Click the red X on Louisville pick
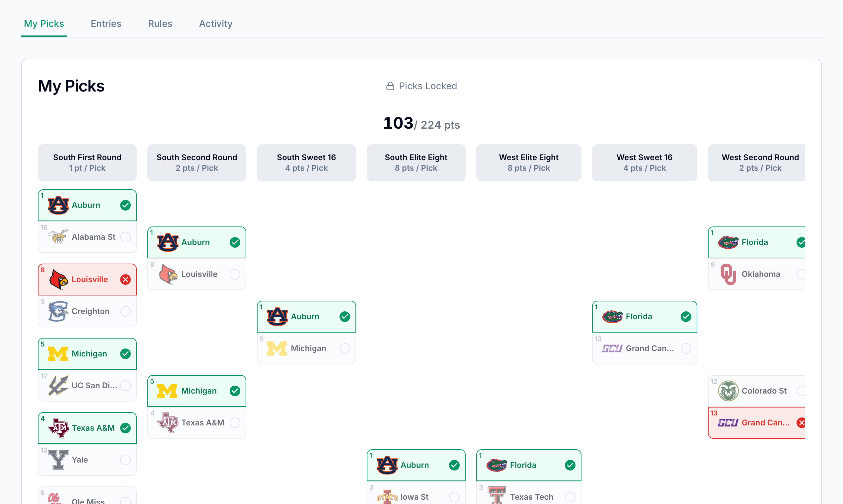This screenshot has height=504, width=843. coord(125,280)
